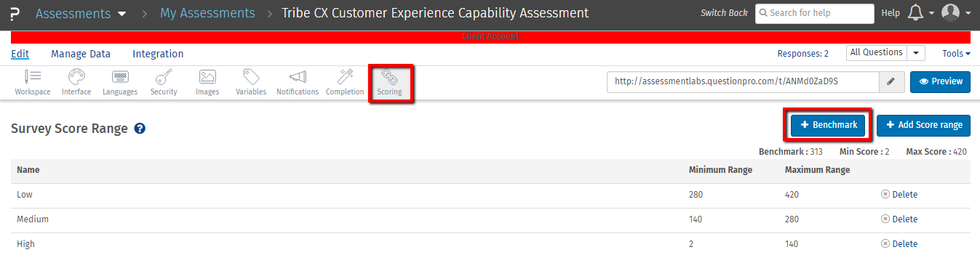This screenshot has width=980, height=279.
Task: Open the Scoring tool
Action: [x=389, y=82]
